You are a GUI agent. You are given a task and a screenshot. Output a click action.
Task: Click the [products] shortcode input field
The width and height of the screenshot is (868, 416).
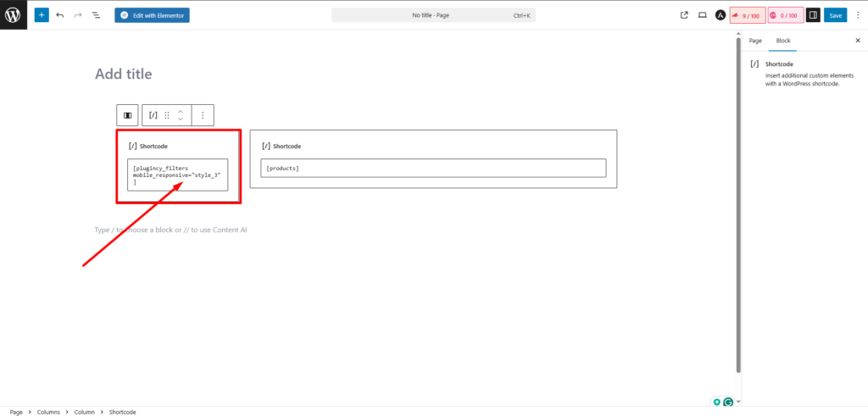click(433, 169)
